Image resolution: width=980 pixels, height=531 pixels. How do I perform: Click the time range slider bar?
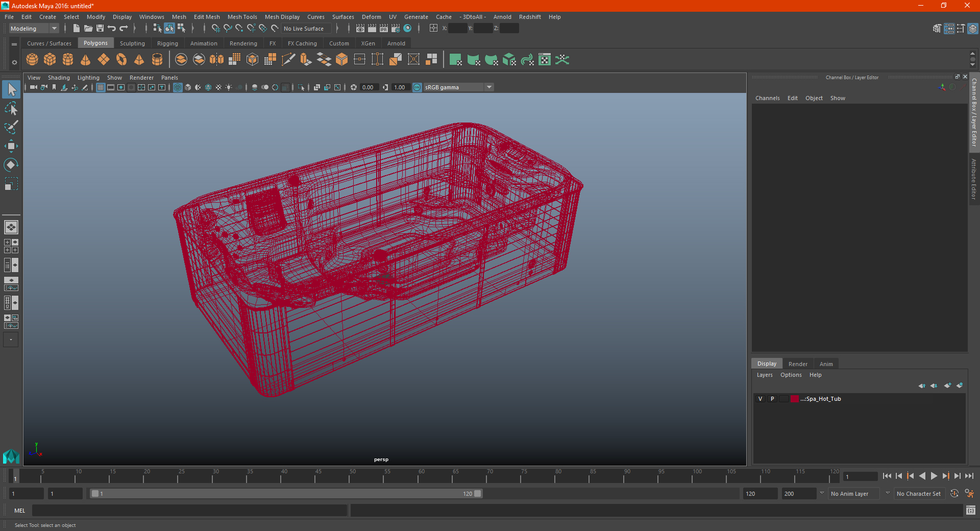(286, 494)
